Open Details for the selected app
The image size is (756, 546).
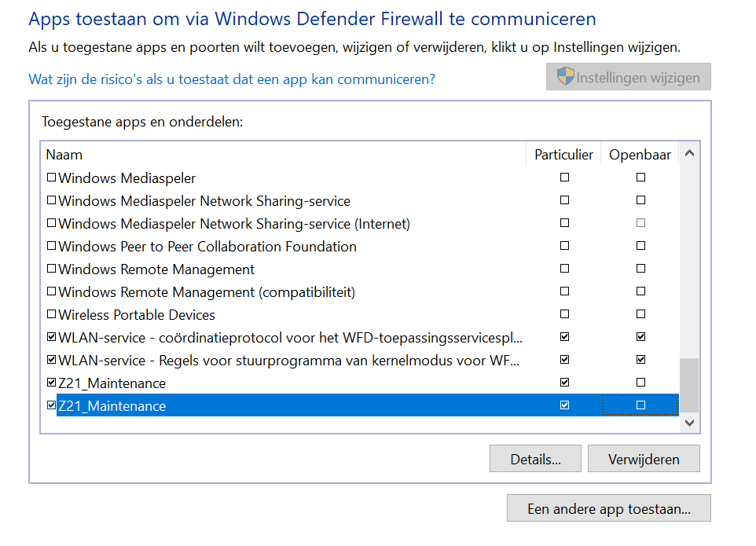536,459
